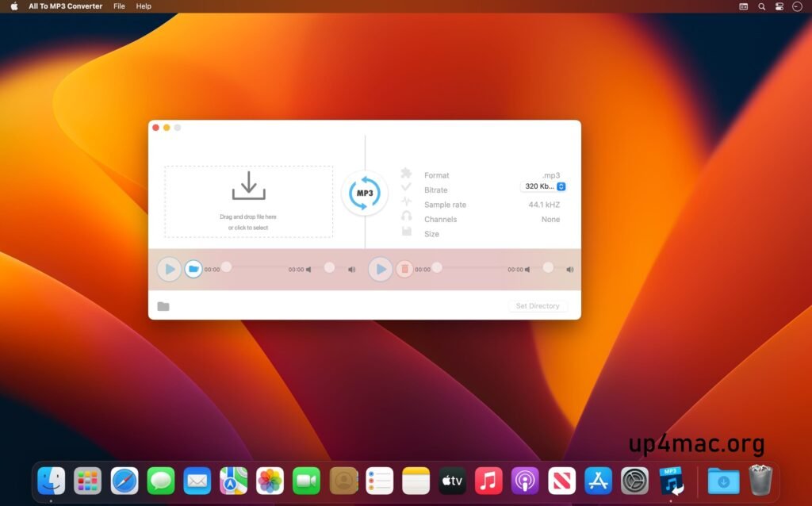Click the bitrate stepper arrows
Image resolution: width=812 pixels, height=506 pixels.
coord(560,186)
